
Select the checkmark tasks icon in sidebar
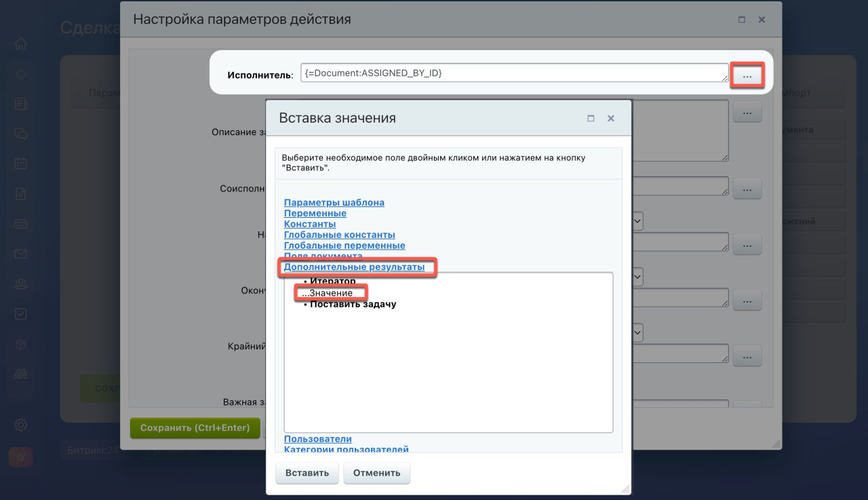click(x=21, y=314)
